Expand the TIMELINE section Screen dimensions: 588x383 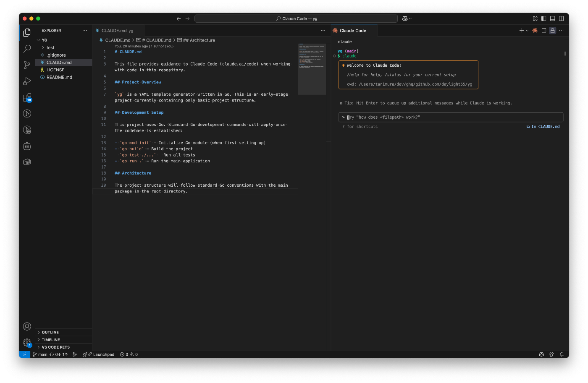click(64, 340)
